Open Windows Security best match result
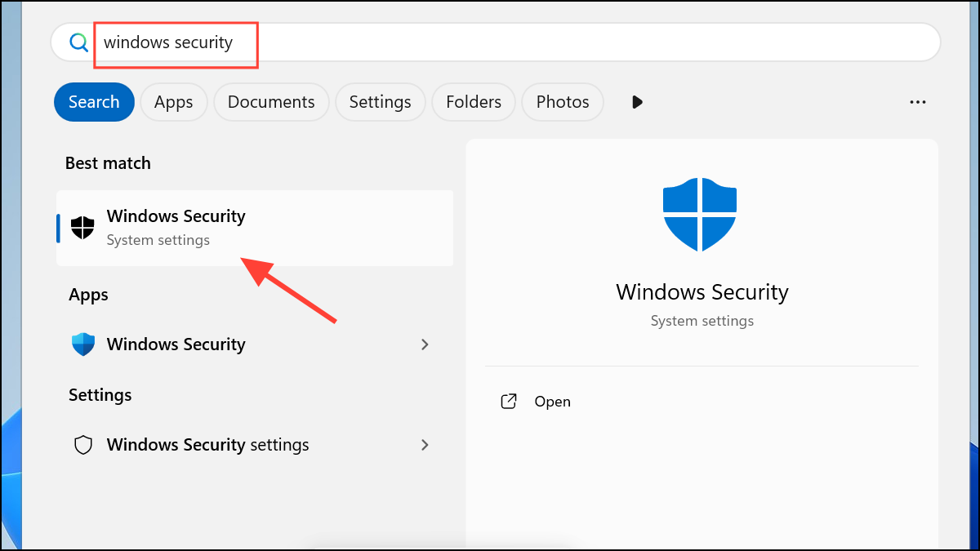980x551 pixels. tap(255, 228)
